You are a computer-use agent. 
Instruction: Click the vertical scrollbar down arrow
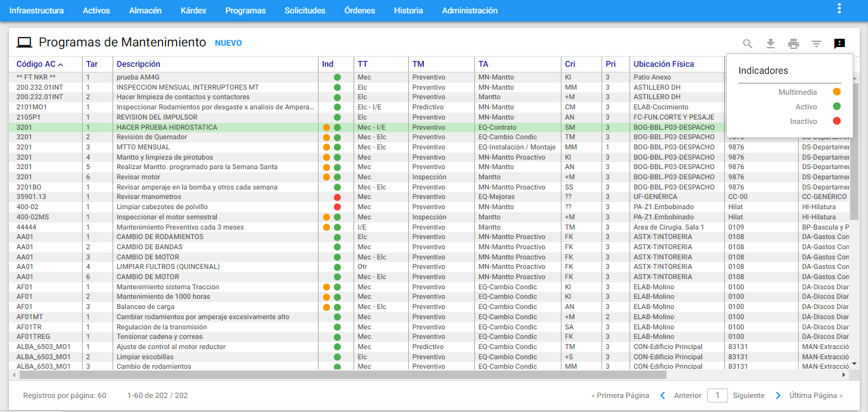click(855, 364)
